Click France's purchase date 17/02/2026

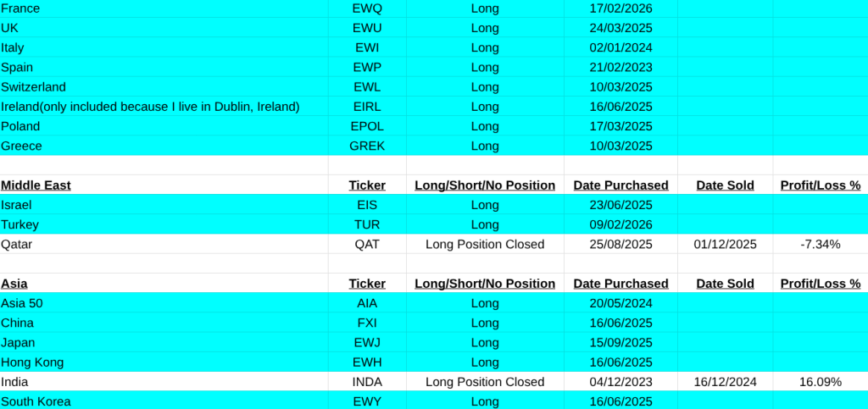(x=620, y=8)
